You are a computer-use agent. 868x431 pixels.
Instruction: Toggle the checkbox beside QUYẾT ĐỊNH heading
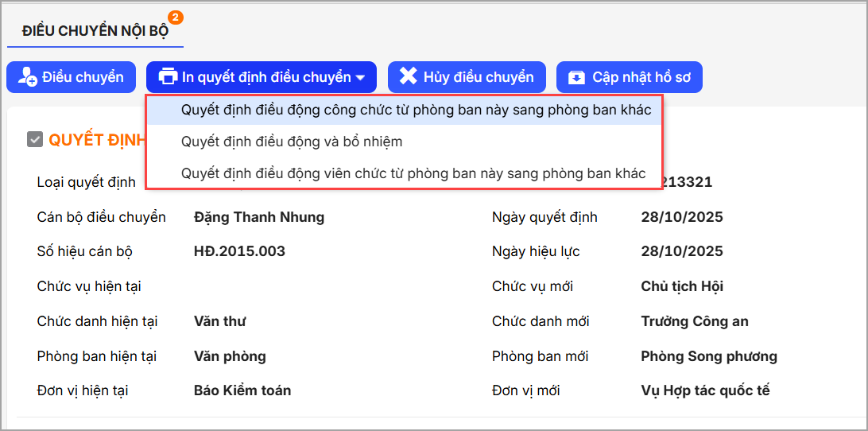pos(35,140)
